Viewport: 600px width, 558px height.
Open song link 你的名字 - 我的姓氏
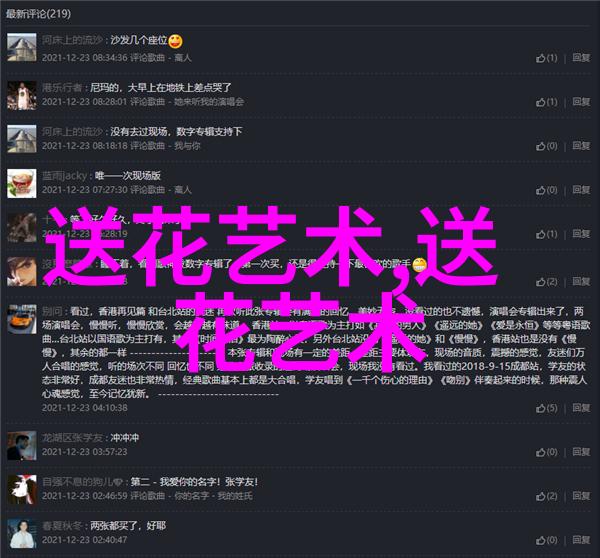213,496
